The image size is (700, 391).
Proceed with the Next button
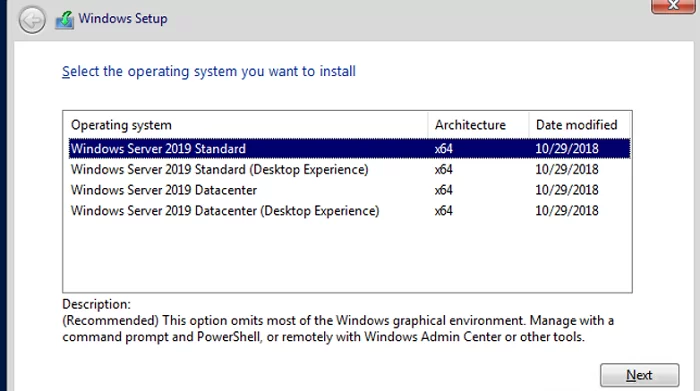click(x=639, y=375)
